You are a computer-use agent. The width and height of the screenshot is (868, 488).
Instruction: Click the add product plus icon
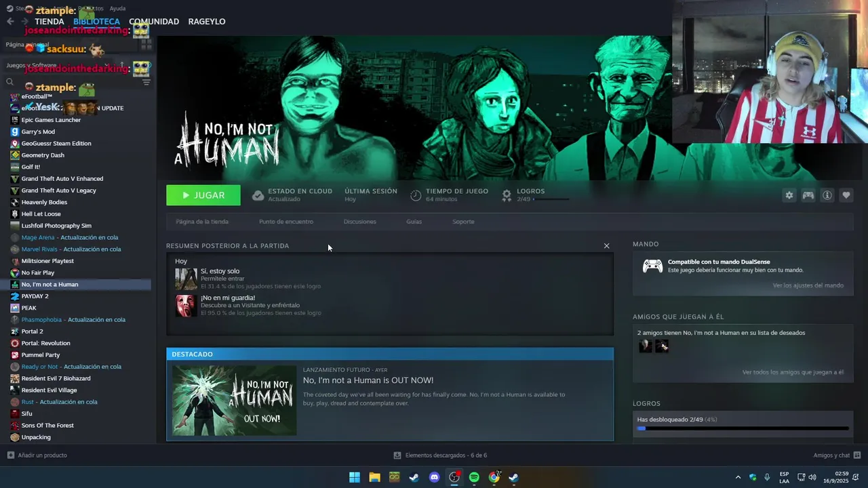point(10,455)
